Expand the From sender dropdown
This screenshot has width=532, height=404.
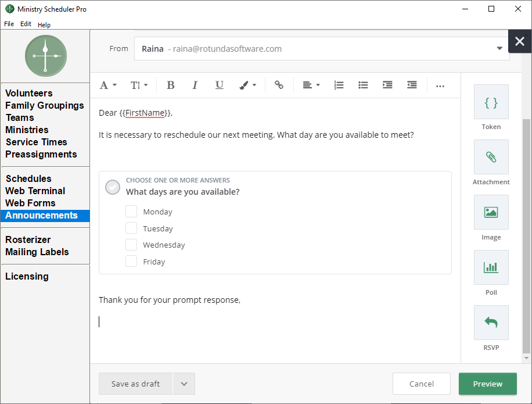[x=499, y=49]
